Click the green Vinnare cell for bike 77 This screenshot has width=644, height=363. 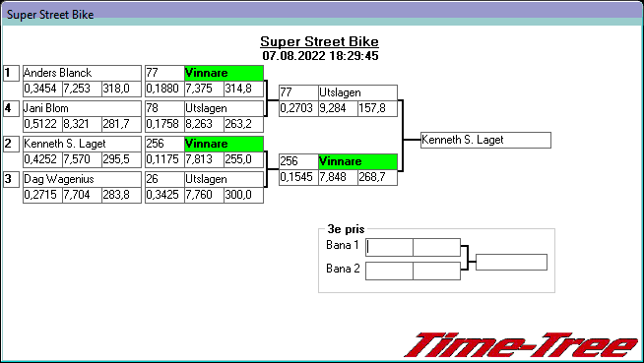coord(224,73)
